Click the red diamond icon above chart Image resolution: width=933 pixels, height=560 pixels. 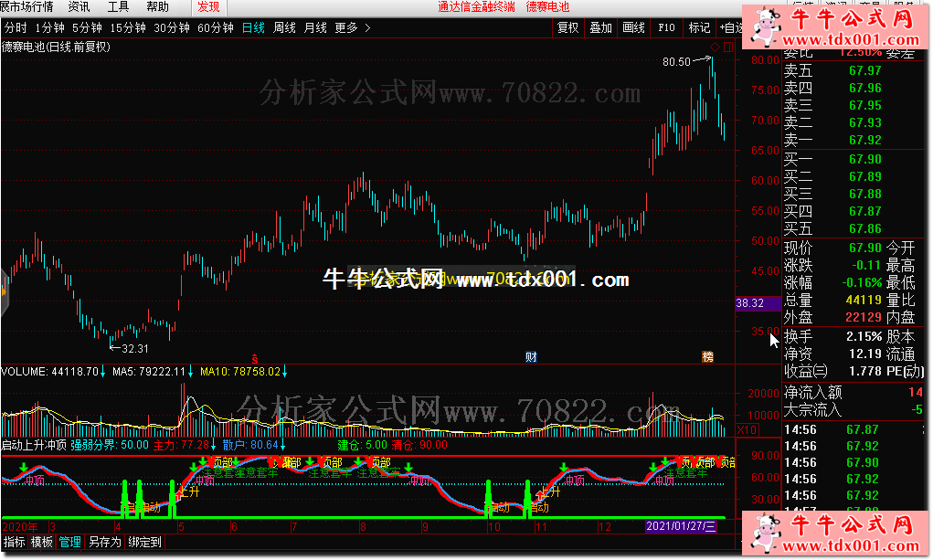click(715, 47)
